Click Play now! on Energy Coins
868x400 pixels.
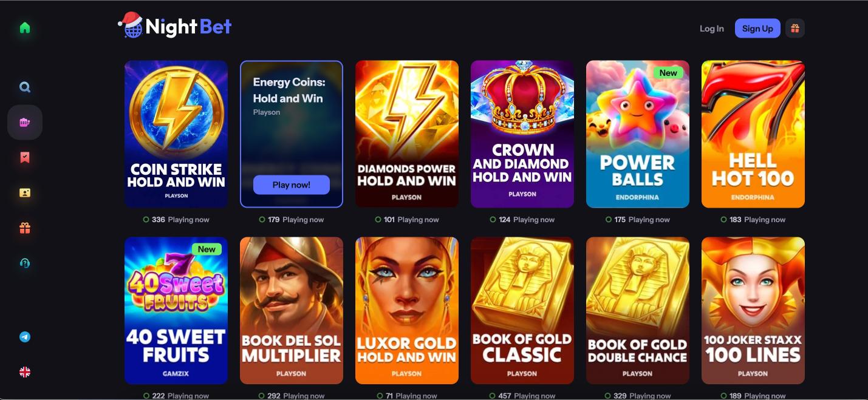(x=292, y=185)
